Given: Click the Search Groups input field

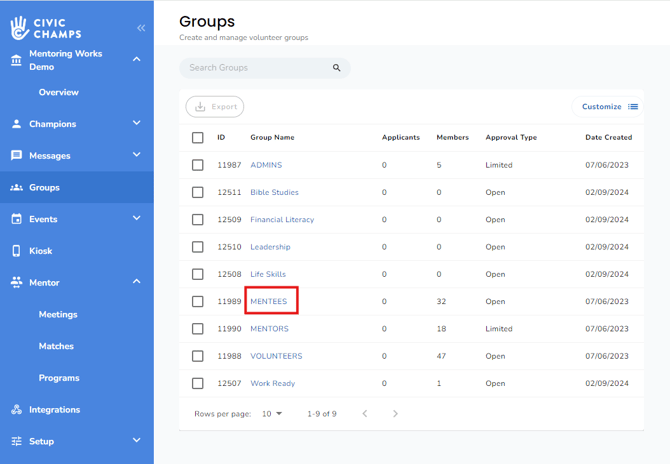Looking at the screenshot, I should point(258,68).
